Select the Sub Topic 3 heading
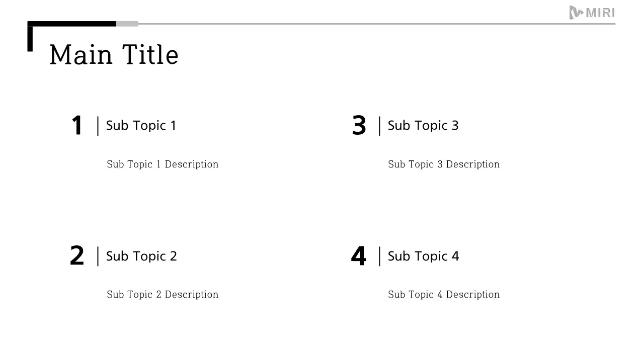Viewport: 644px width, 362px height. pyautogui.click(x=423, y=125)
